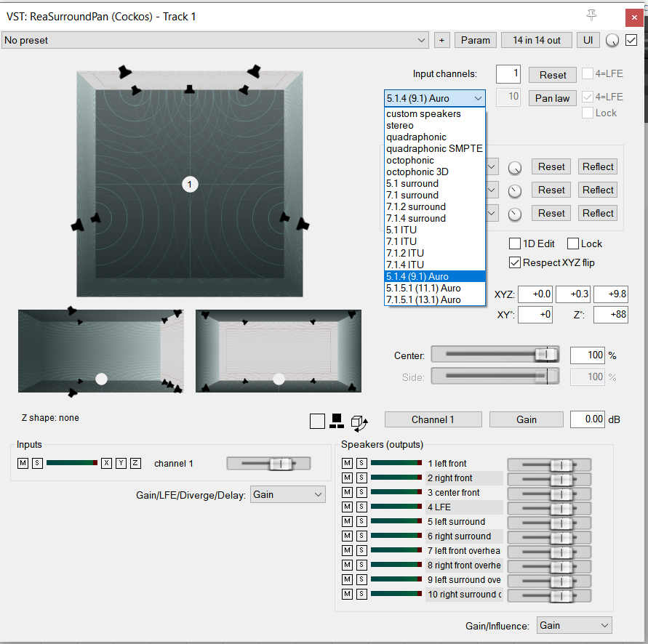The height and width of the screenshot is (644, 648).
Task: Mute the channel 1 input
Action: [23, 463]
